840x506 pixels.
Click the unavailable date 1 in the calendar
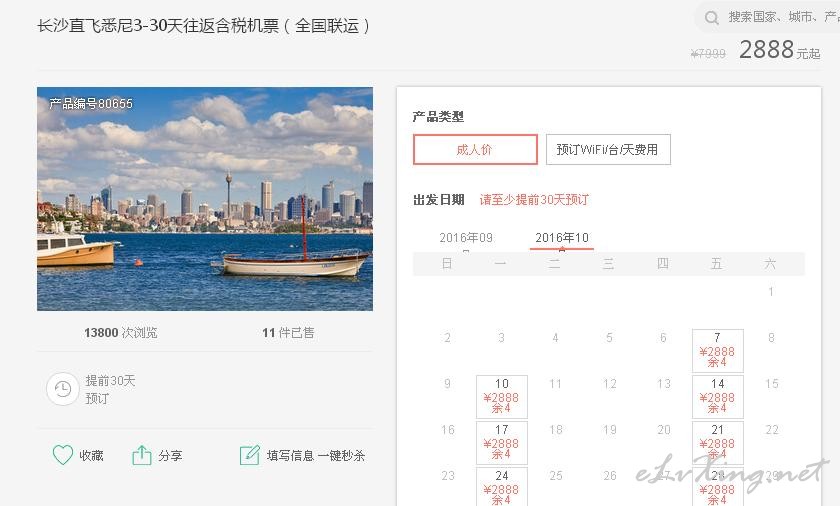(771, 292)
